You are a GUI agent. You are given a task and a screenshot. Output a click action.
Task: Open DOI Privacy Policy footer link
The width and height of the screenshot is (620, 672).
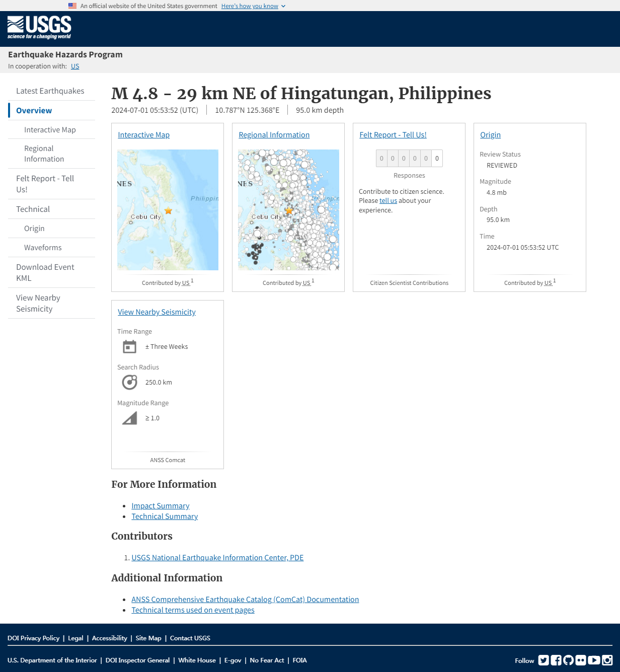coord(33,638)
